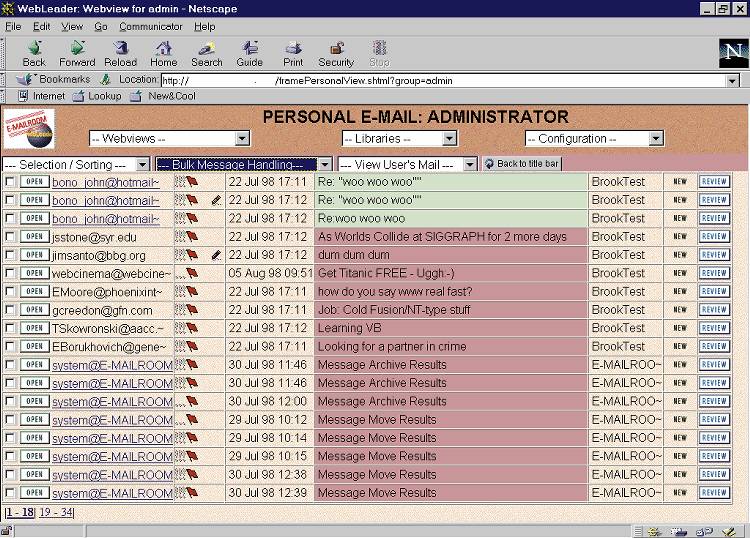Open the View menu
The height and width of the screenshot is (538, 750).
(72, 26)
